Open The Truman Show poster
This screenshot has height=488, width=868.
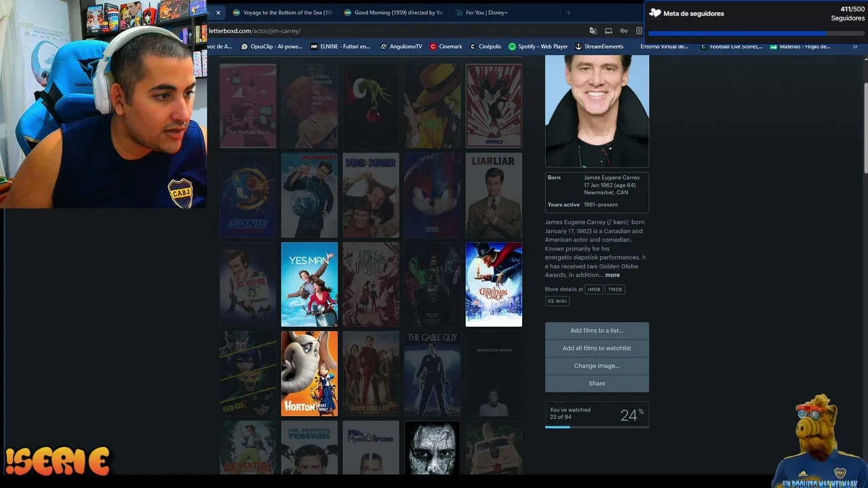click(x=248, y=106)
